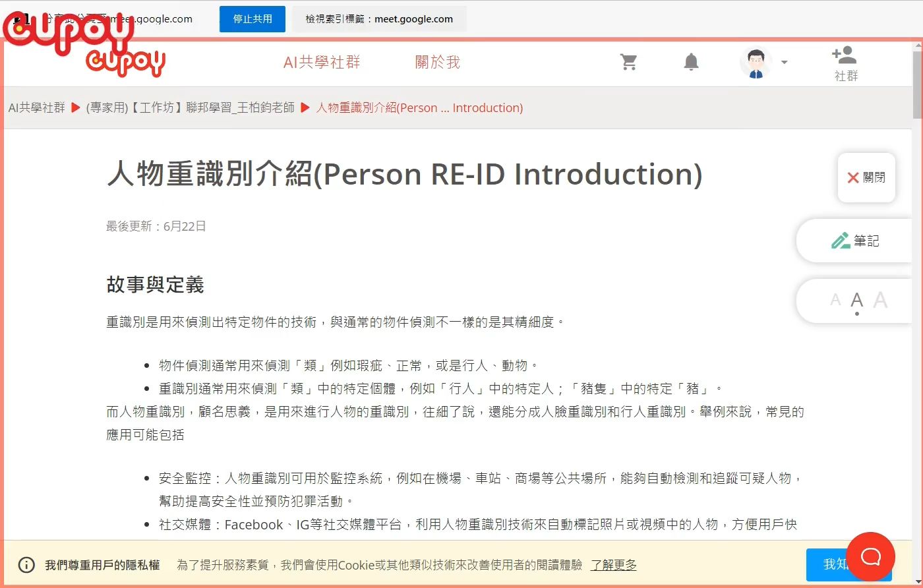
Task: Click the info icon in the privacy banner
Action: [x=26, y=564]
